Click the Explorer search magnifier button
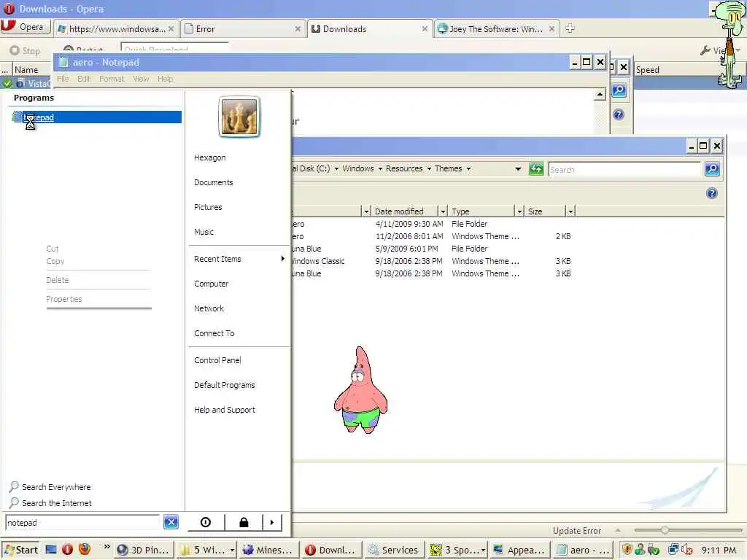 coord(712,169)
